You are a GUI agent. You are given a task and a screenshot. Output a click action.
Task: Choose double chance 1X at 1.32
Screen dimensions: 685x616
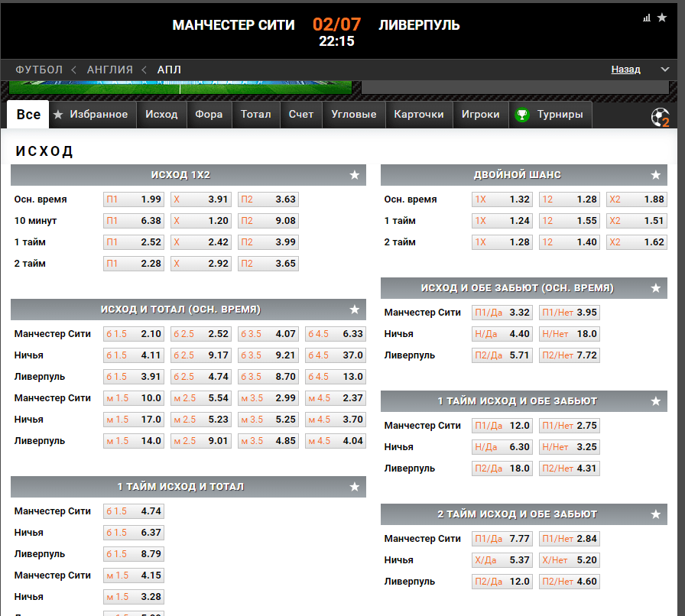[502, 199]
